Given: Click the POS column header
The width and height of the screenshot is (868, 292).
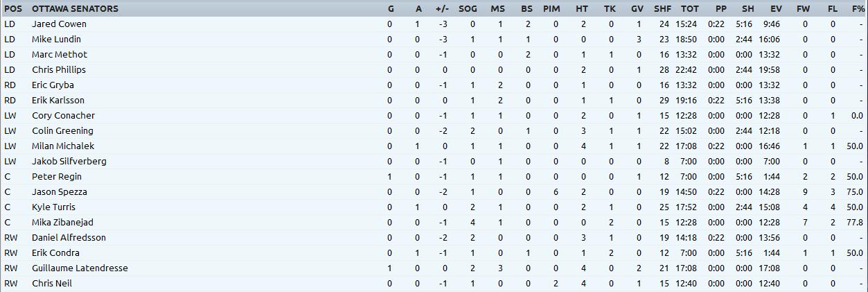Looking at the screenshot, I should click(13, 8).
